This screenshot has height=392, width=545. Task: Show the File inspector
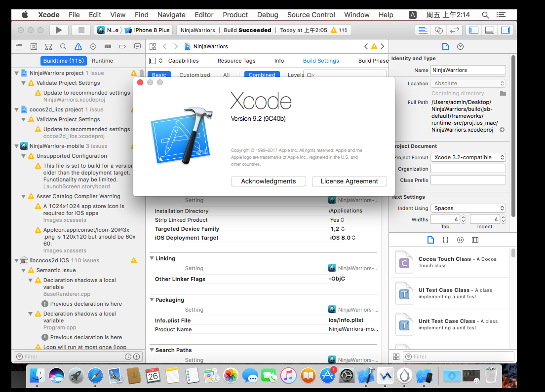(445, 46)
